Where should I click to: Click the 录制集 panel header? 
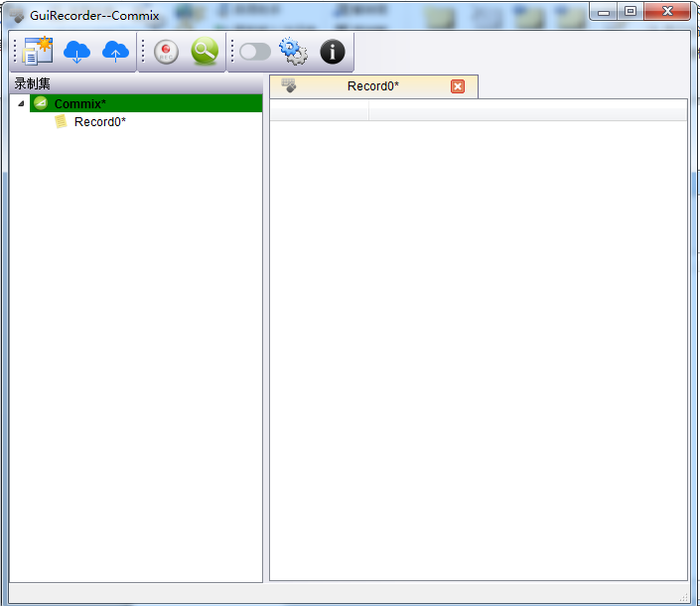[136, 83]
